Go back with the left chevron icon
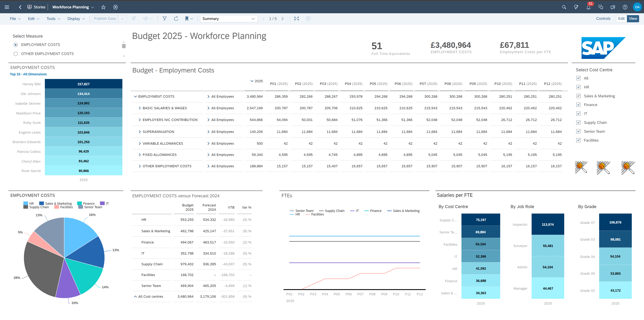This screenshot has width=644, height=320. [20, 7]
